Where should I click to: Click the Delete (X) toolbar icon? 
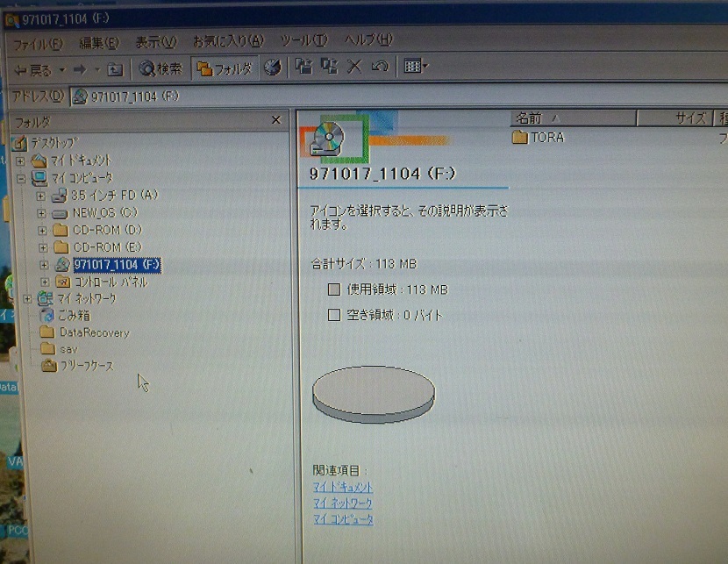click(x=353, y=67)
